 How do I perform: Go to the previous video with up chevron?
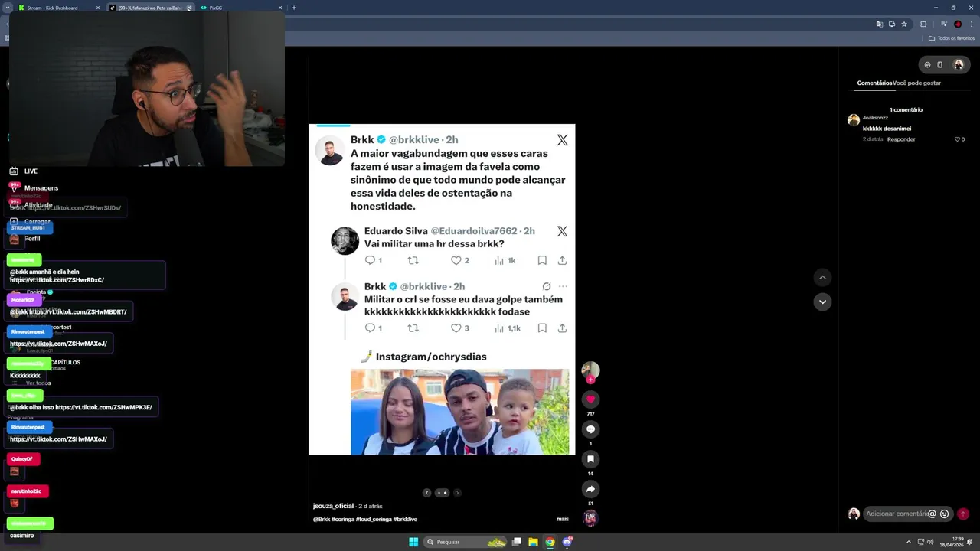coord(822,277)
